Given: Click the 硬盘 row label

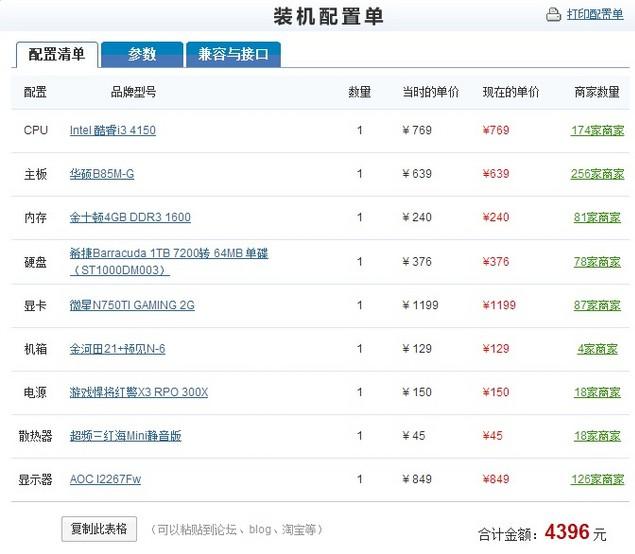Looking at the screenshot, I should click(x=36, y=262).
